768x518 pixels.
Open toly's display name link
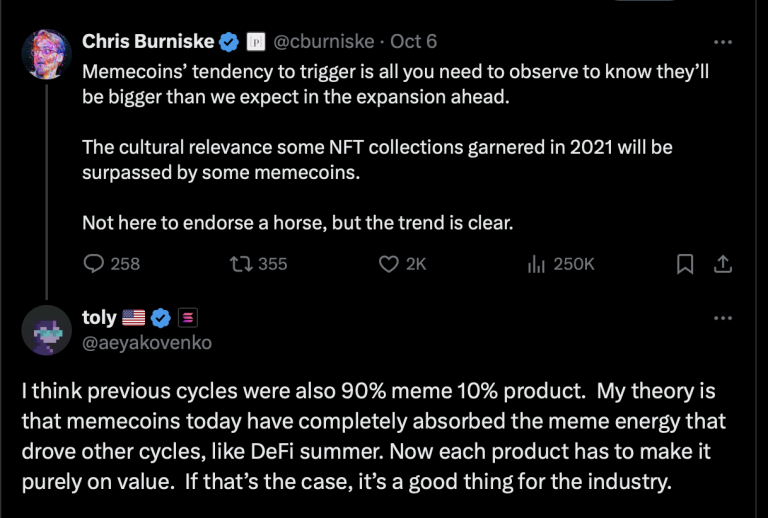pyautogui.click(x=99, y=319)
